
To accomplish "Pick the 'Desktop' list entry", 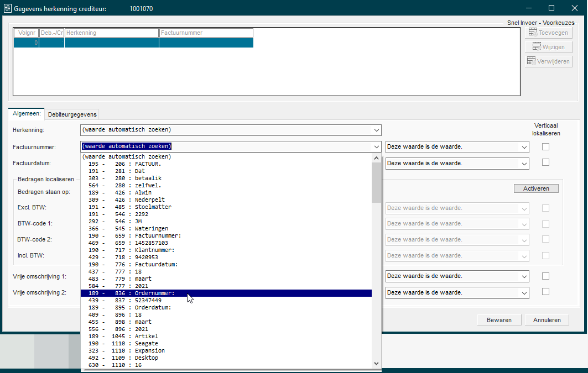I will coord(226,358).
